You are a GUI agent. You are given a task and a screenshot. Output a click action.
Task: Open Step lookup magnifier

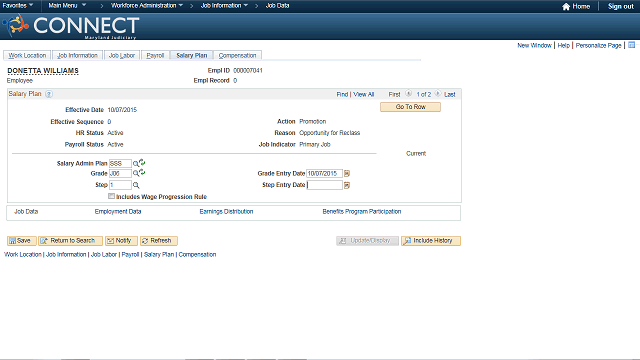point(136,185)
